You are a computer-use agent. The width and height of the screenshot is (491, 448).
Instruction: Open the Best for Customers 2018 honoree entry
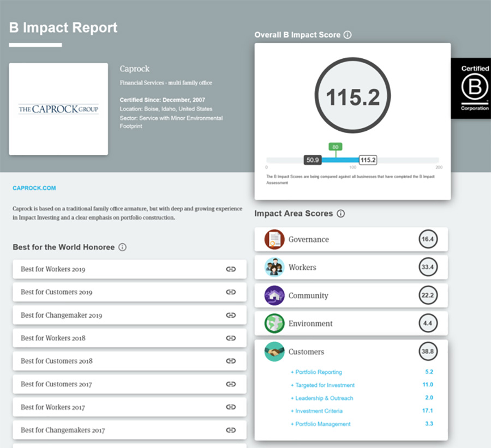point(130,361)
